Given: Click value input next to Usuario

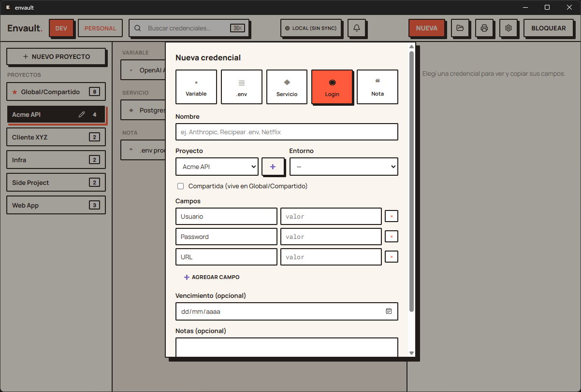Looking at the screenshot, I should [x=331, y=216].
